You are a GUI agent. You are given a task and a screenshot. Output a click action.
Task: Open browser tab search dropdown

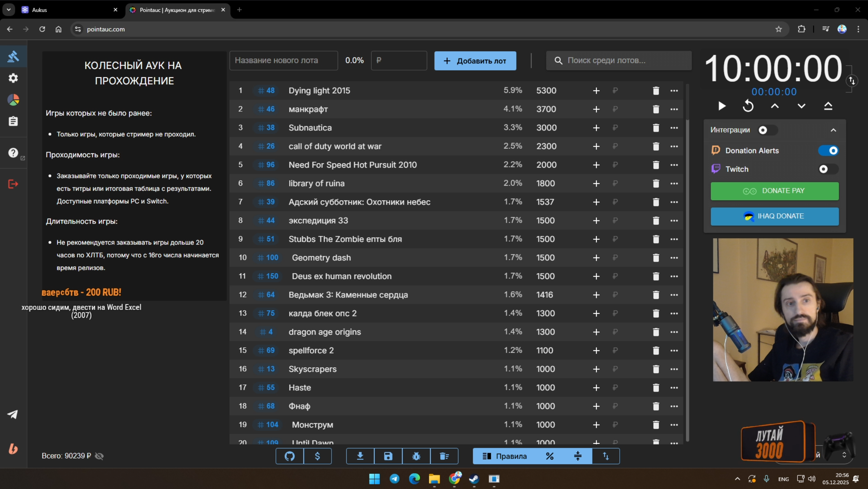[x=9, y=10]
